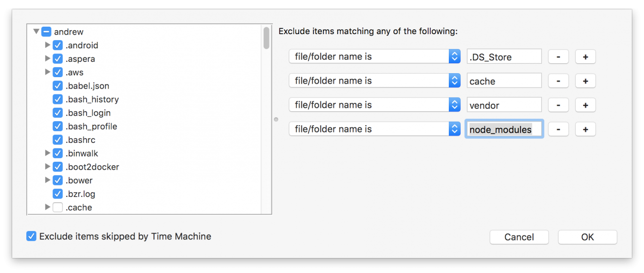The width and height of the screenshot is (644, 273).
Task: Expand the .boot2docker folder
Action: pyautogui.click(x=48, y=167)
